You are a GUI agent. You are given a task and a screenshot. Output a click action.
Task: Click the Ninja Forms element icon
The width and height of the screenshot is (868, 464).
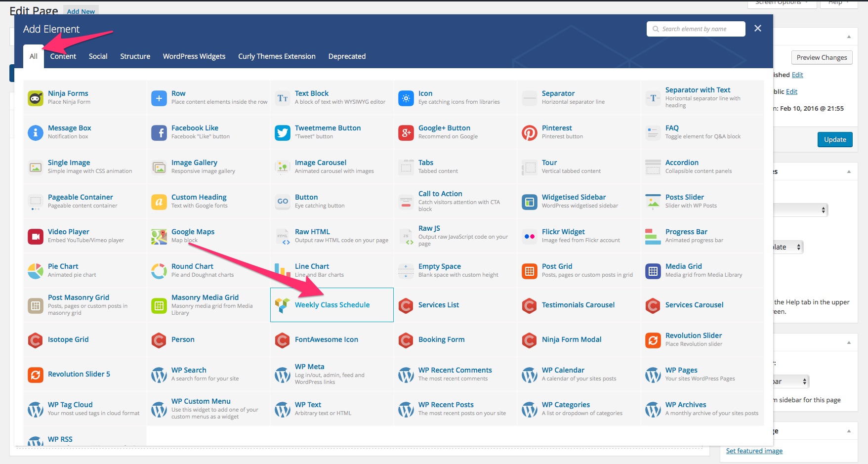click(x=36, y=98)
